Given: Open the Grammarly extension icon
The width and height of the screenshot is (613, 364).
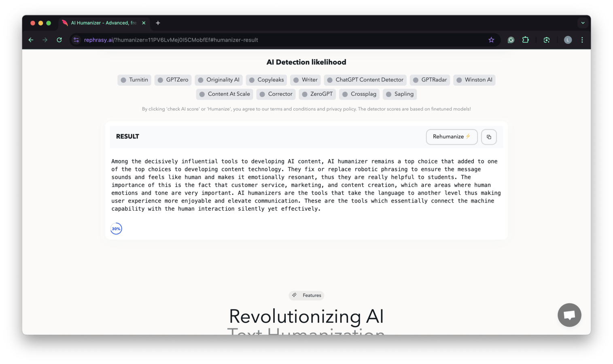Looking at the screenshot, I should pyautogui.click(x=511, y=40).
